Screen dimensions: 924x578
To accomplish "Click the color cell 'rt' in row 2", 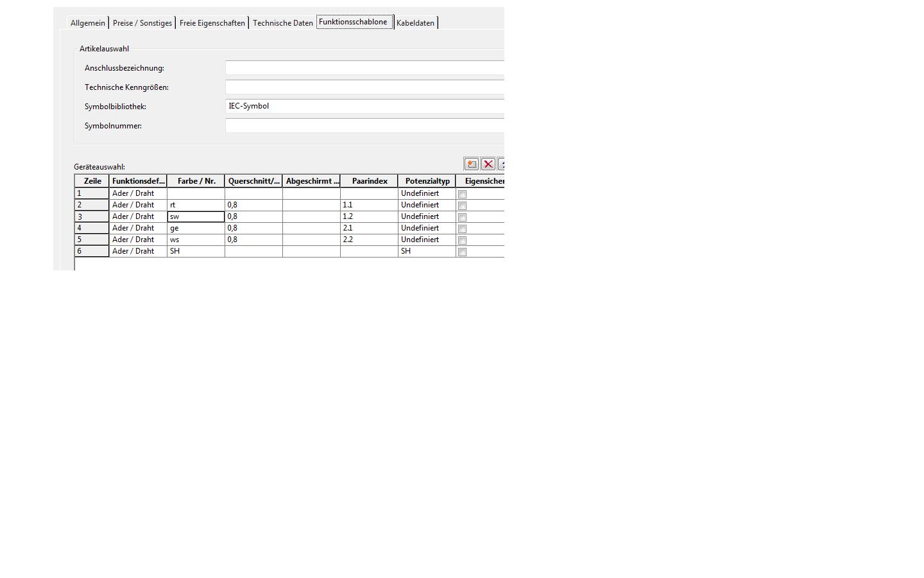I will (x=196, y=205).
